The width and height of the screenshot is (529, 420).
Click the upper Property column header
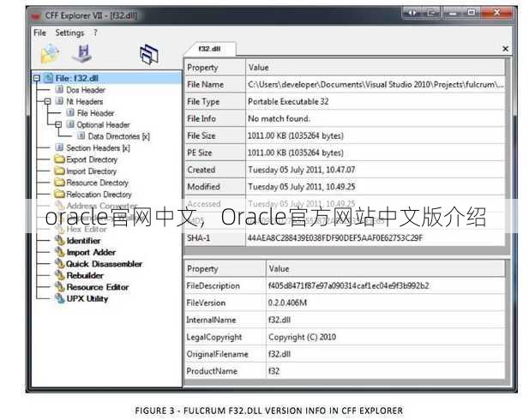tap(215, 68)
